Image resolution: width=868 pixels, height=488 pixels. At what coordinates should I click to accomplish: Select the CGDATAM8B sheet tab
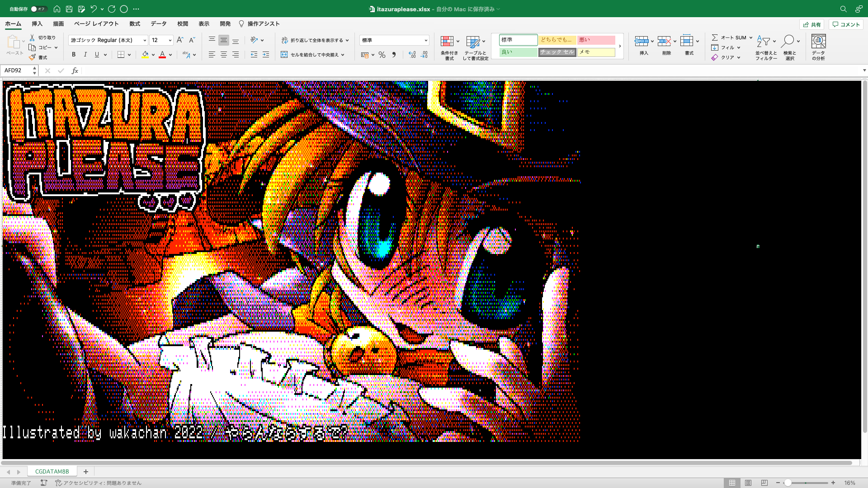(x=52, y=471)
